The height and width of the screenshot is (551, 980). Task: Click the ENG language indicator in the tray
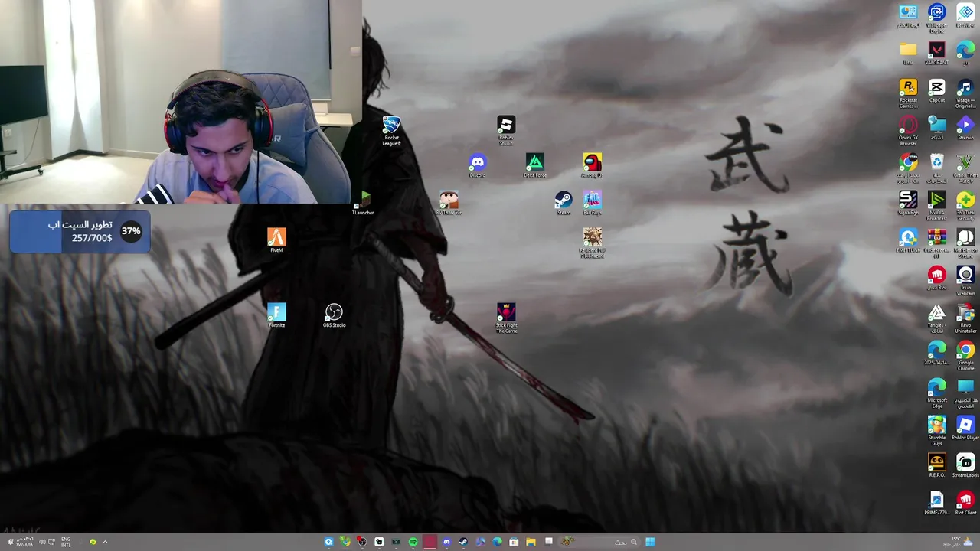click(66, 542)
